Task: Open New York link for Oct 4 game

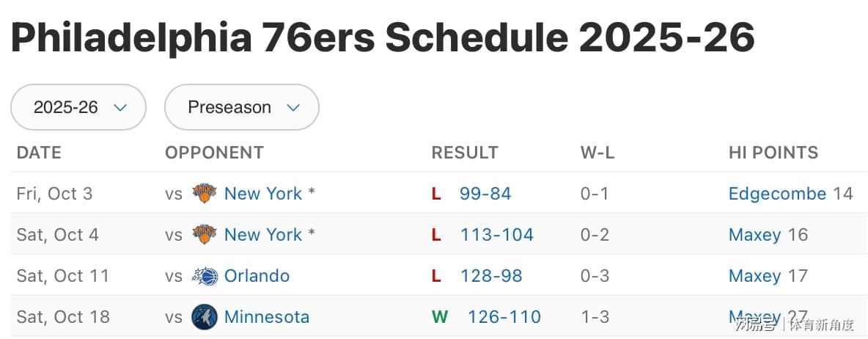Action: (262, 235)
